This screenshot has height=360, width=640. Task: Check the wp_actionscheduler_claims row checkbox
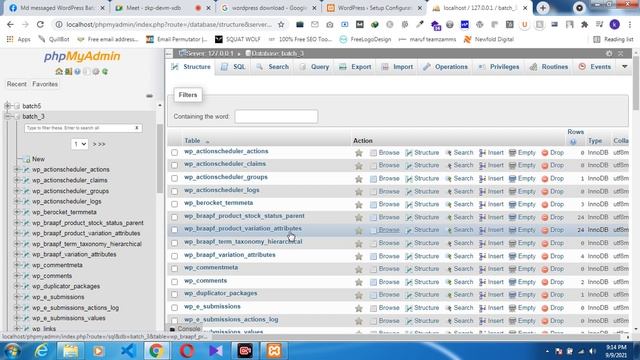175,165
